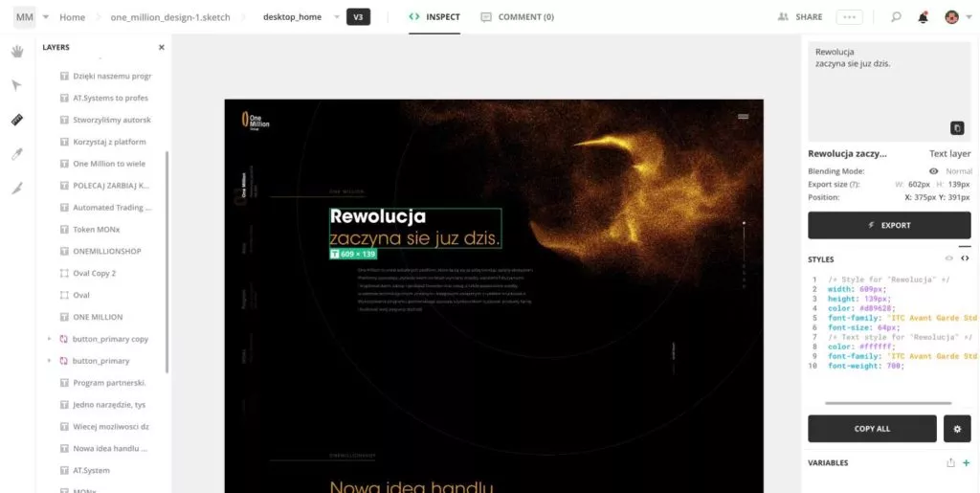Activate the ruler measure tool
Image resolution: width=980 pixels, height=493 pixels.
tap(16, 120)
